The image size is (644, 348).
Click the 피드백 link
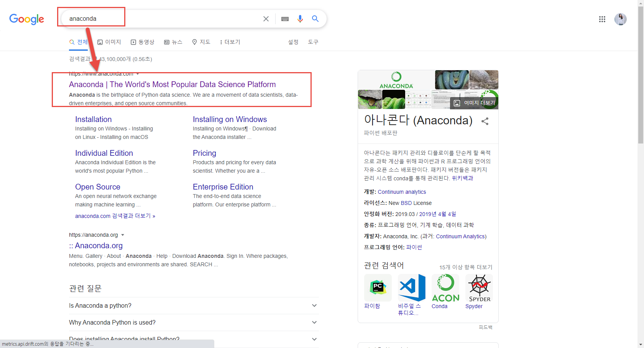(485, 327)
